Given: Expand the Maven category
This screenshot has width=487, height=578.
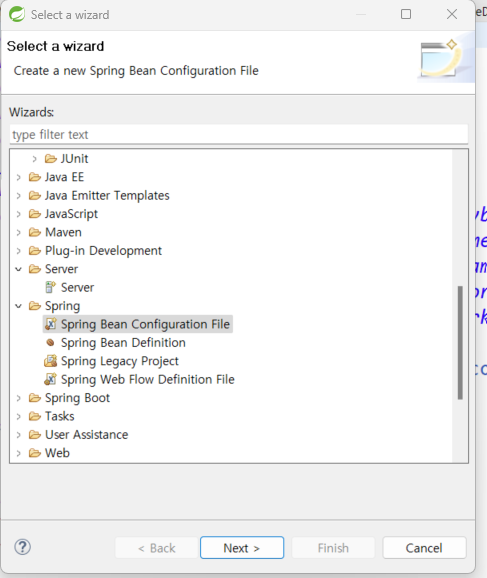Looking at the screenshot, I should (x=18, y=233).
